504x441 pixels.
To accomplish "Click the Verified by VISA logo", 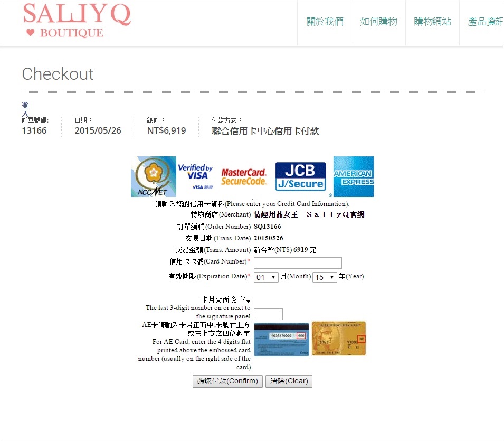I will [195, 176].
